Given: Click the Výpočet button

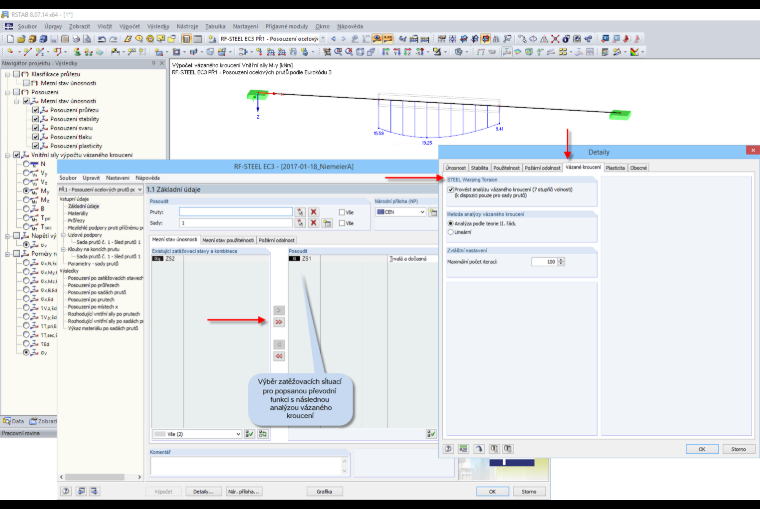Looking at the screenshot, I should pos(163,491).
